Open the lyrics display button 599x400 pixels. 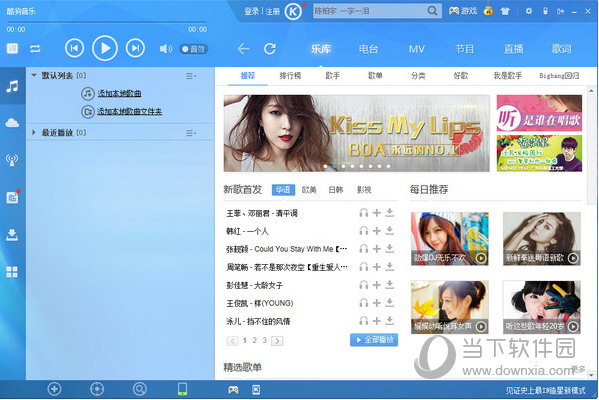(12, 49)
